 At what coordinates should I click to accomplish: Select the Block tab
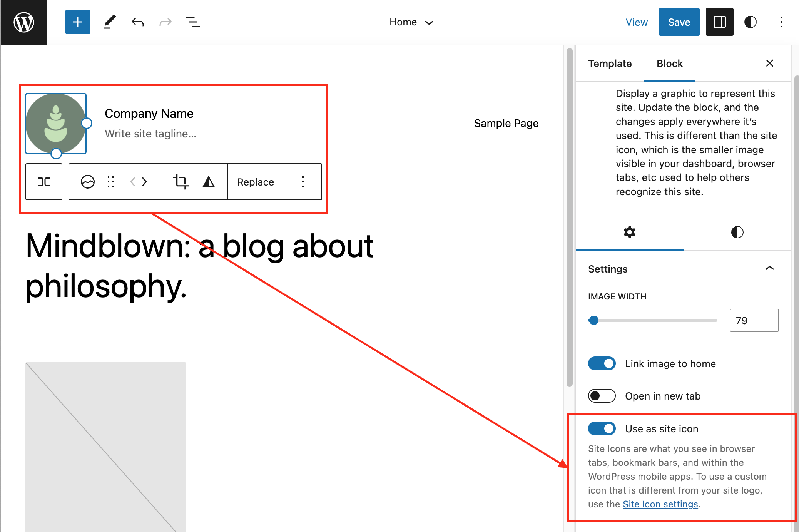pyautogui.click(x=669, y=63)
